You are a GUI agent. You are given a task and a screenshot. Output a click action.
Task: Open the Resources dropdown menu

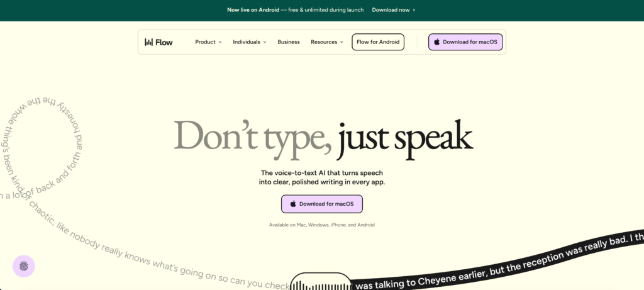tap(326, 42)
